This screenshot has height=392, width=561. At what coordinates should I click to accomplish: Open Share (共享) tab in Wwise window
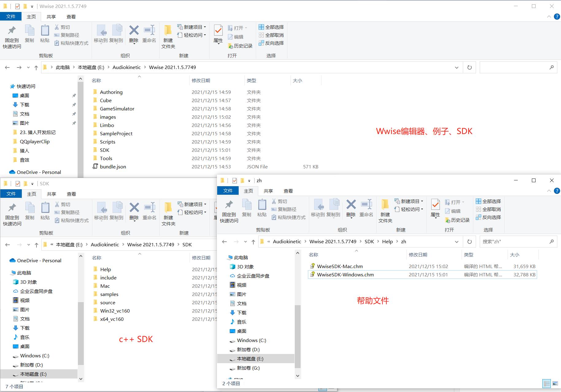[51, 17]
